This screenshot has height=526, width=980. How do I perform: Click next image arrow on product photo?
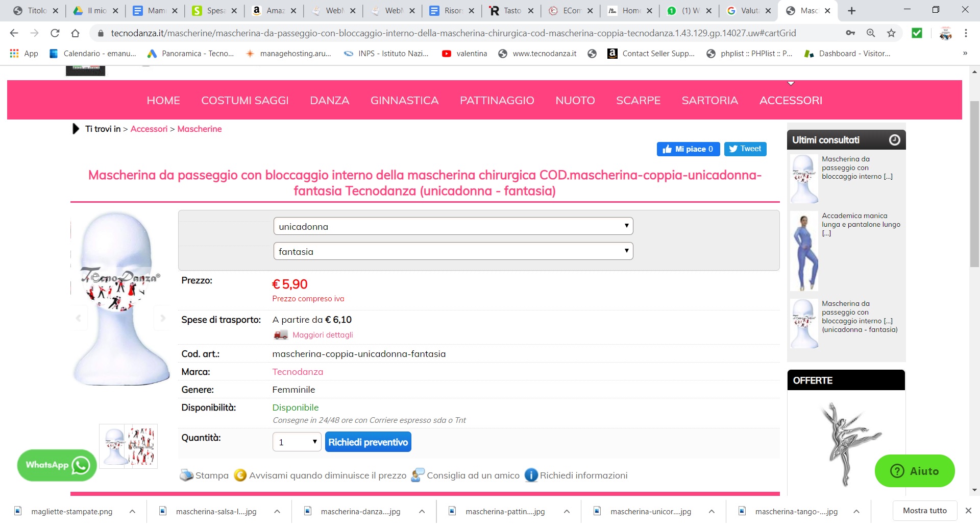pyautogui.click(x=163, y=318)
